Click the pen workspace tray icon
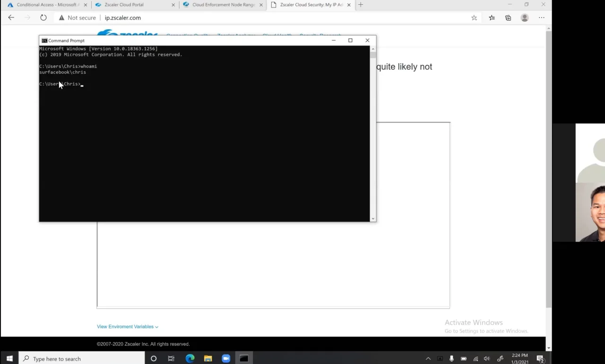This screenshot has height=364, width=605. click(500, 358)
